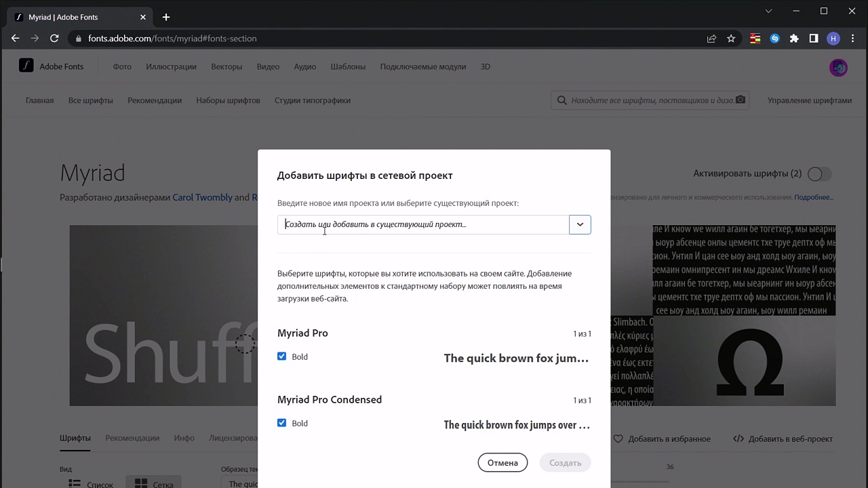The image size is (868, 488).
Task: Click the Myriad Pro heading
Action: [302, 333]
